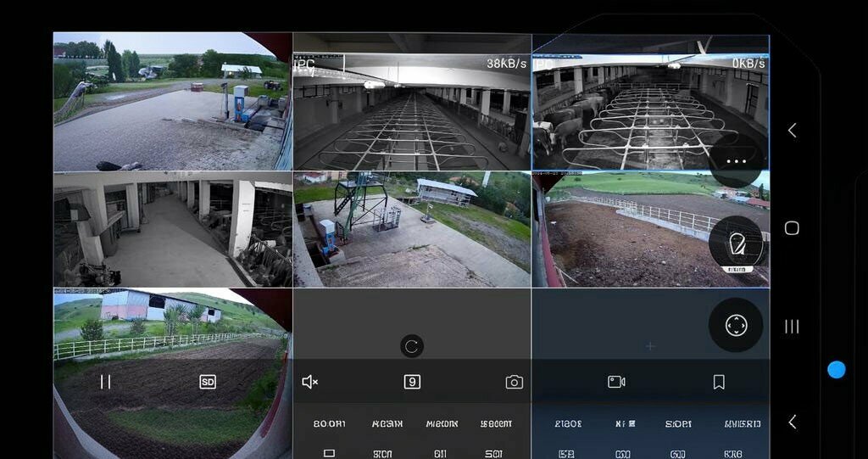Add a camera using the plus sign
Screen dimensions: 868x459
click(x=650, y=346)
